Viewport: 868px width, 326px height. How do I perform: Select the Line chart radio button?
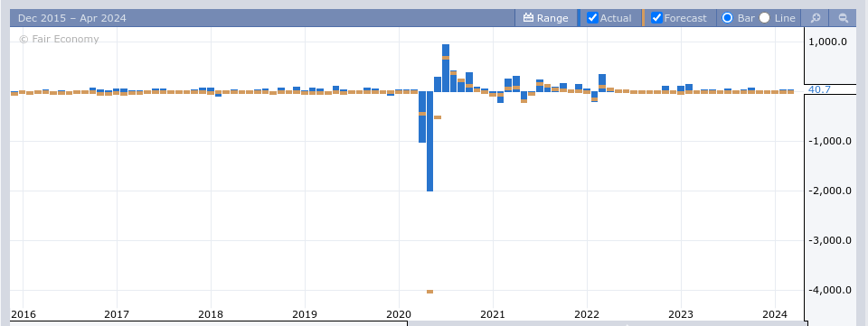765,18
